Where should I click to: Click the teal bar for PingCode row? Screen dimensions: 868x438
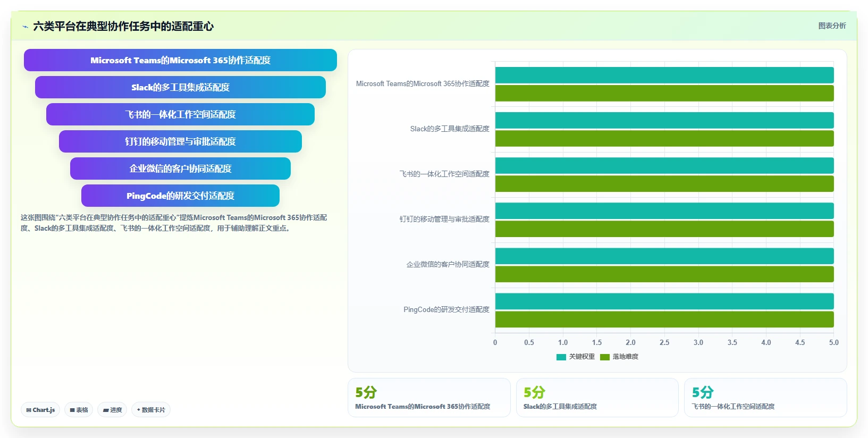664,301
